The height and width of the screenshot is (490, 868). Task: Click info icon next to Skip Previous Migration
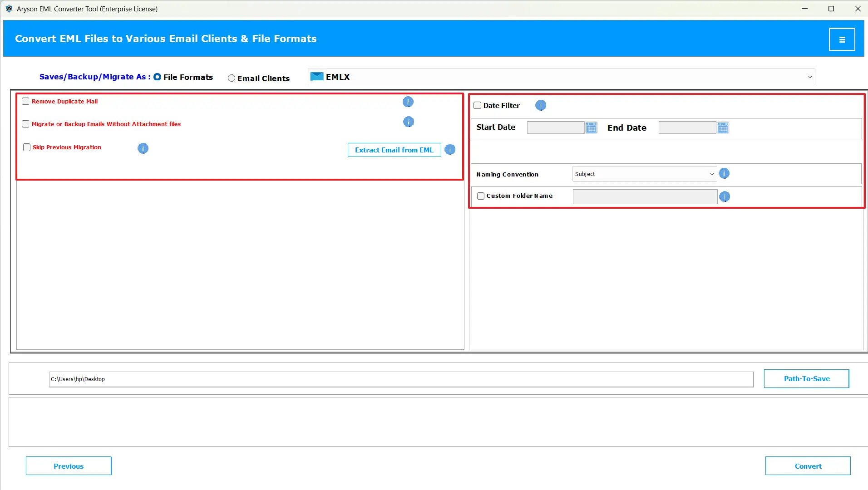pos(143,148)
